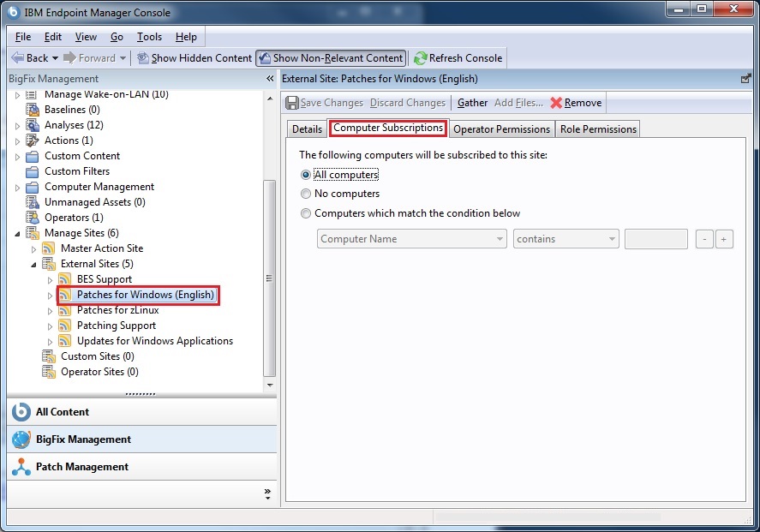Click the Operators icon in the tree
The image size is (760, 532).
[x=33, y=218]
